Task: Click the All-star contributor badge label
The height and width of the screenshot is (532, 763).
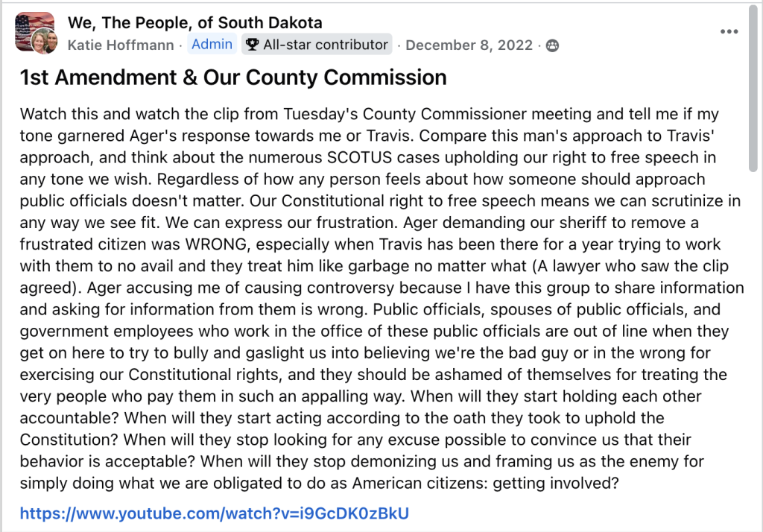Action: (x=326, y=45)
